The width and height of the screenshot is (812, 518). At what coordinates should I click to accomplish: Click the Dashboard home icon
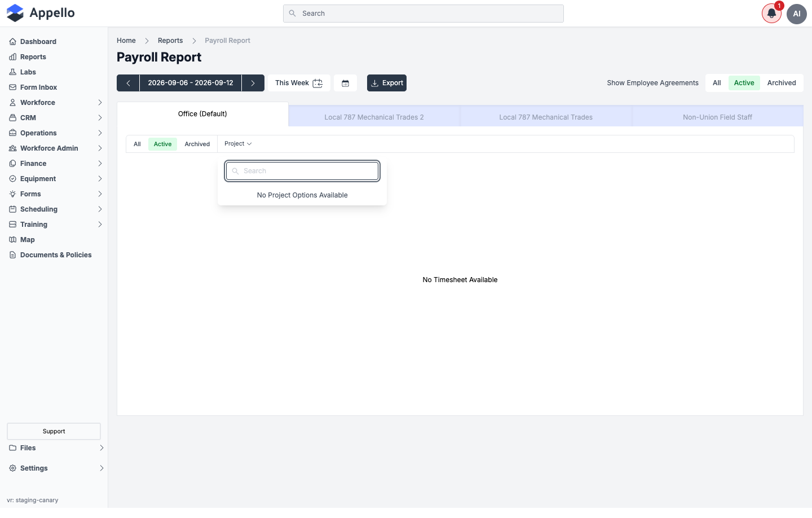click(12, 42)
